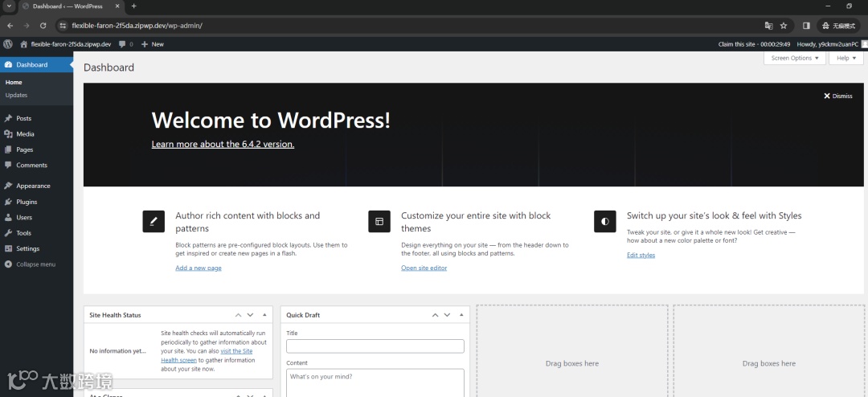Click Edit styles link
The width and height of the screenshot is (868, 397).
click(x=641, y=256)
